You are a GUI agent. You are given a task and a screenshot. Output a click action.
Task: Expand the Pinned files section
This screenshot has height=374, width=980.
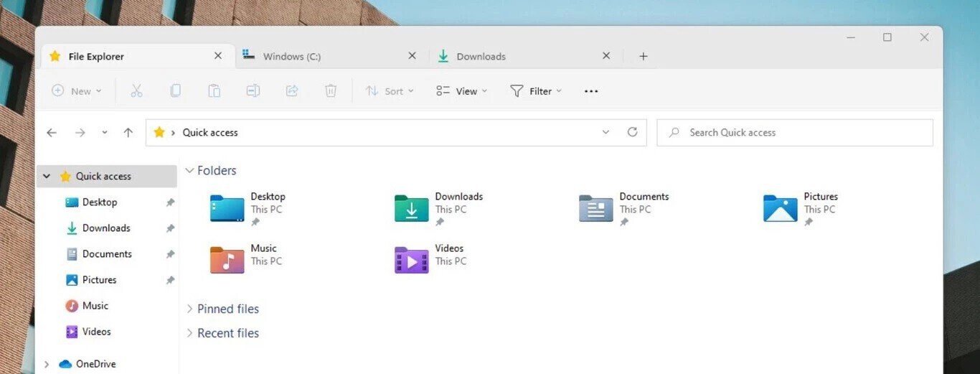[x=190, y=309]
